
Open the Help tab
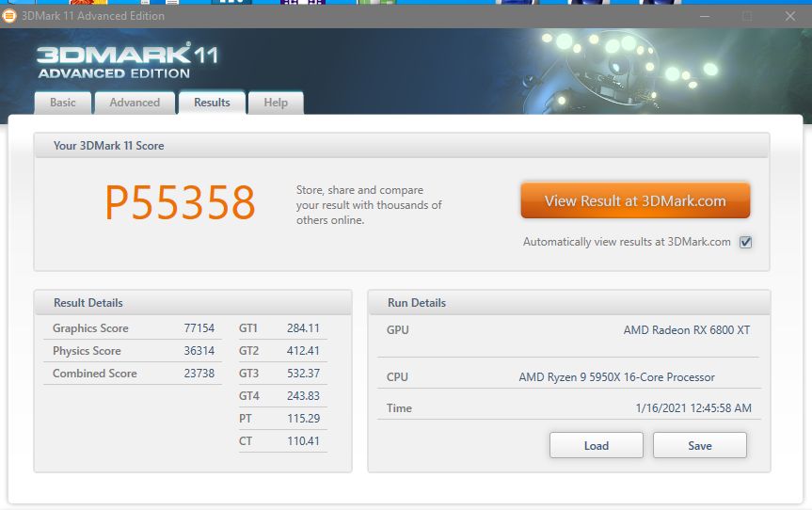pos(276,103)
